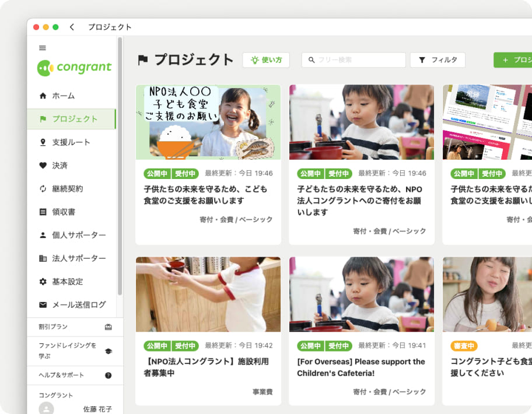532x414 pixels.
Task: Click the building icon for 法人サポーター
Action: pos(43,258)
